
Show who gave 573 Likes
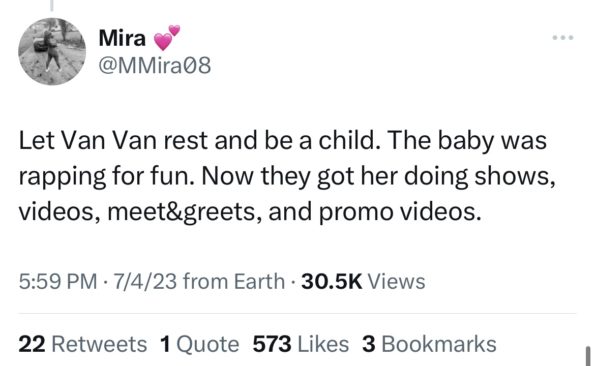click(301, 344)
